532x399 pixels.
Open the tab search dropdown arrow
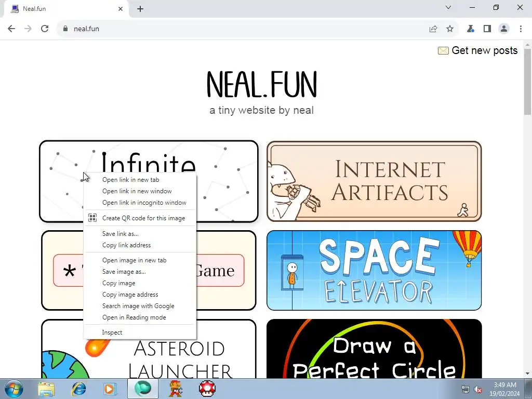[448, 7]
